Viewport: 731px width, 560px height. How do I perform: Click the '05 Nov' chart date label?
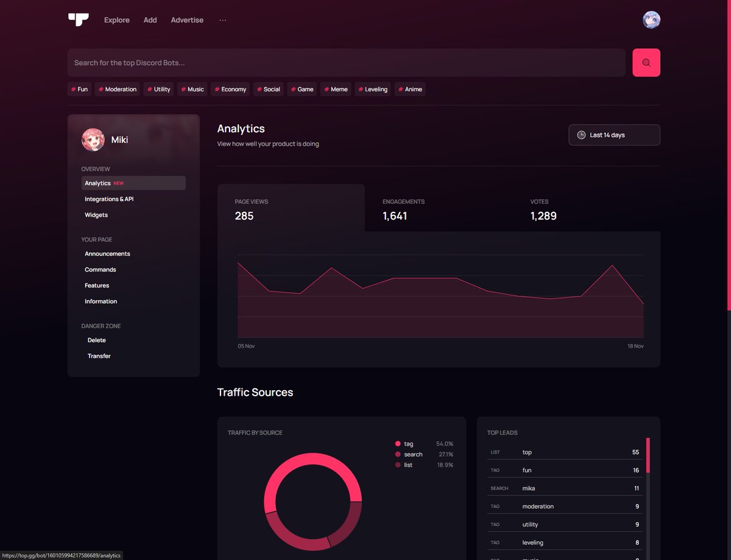[x=246, y=346]
